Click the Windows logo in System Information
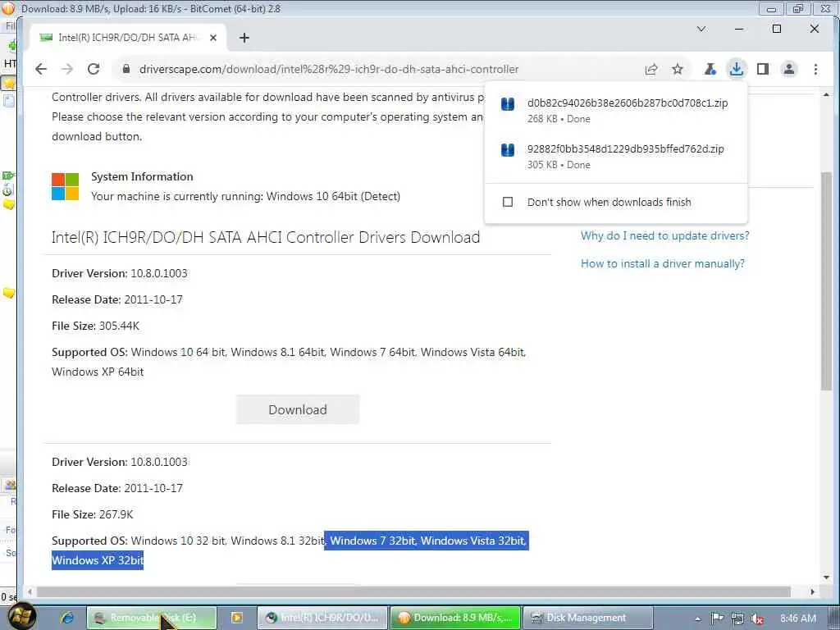This screenshot has height=630, width=840. click(x=66, y=186)
